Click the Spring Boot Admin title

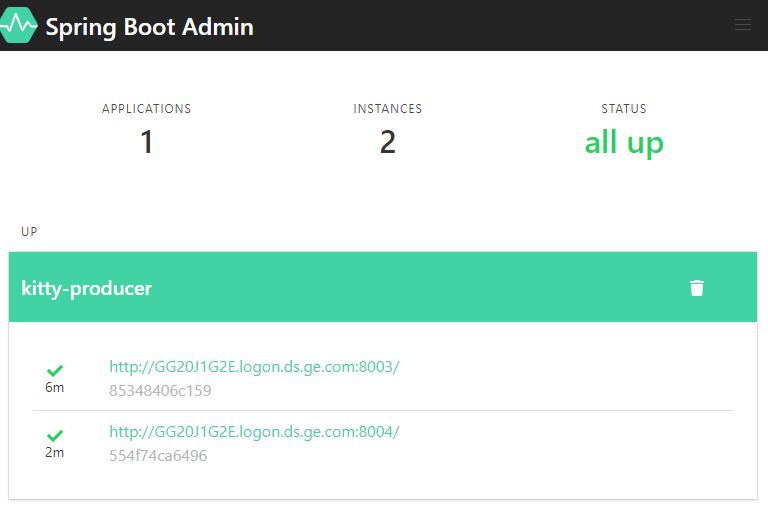pos(149,27)
